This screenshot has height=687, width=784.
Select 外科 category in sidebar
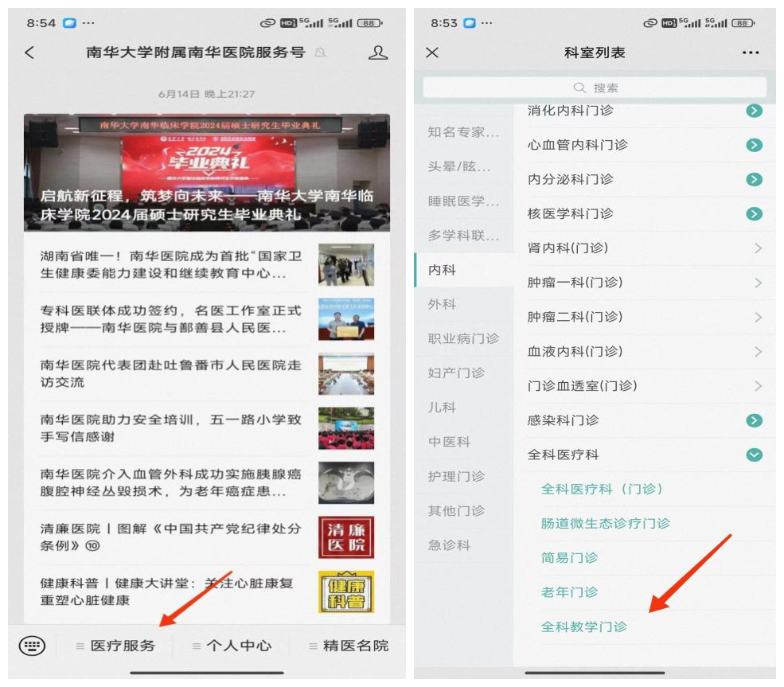(x=463, y=305)
